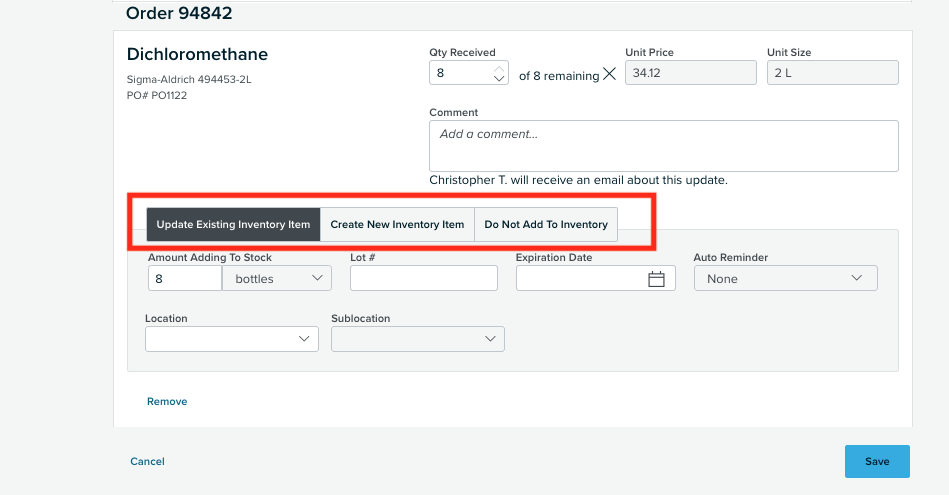Viewport: 949px width, 495px height.
Task: Switch to Create New Inventory Item
Action: (397, 225)
